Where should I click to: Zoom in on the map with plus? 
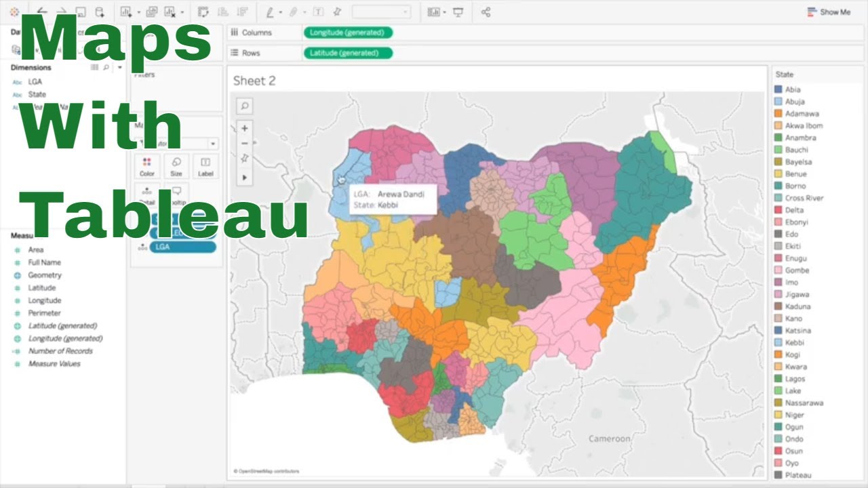click(245, 128)
